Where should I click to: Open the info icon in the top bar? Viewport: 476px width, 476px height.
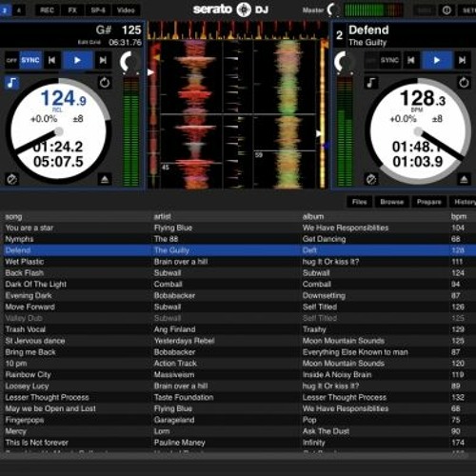[446, 10]
